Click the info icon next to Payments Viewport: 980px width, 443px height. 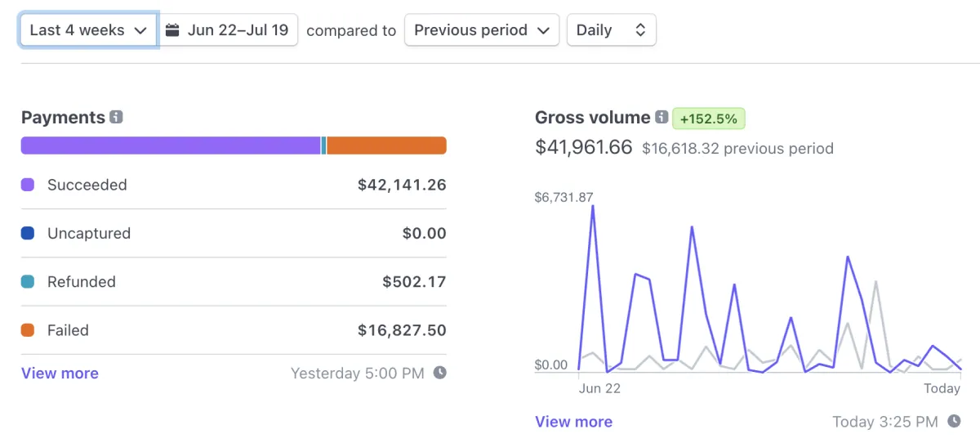tap(116, 118)
